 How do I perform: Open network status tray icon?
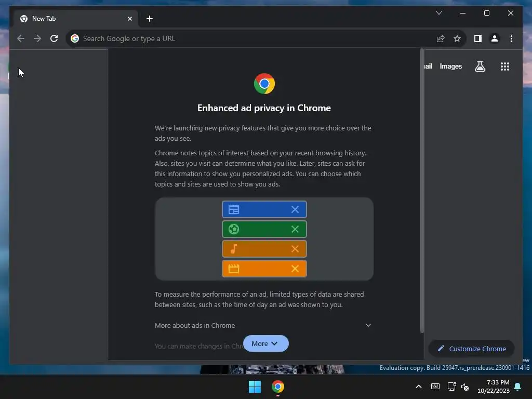click(451, 387)
